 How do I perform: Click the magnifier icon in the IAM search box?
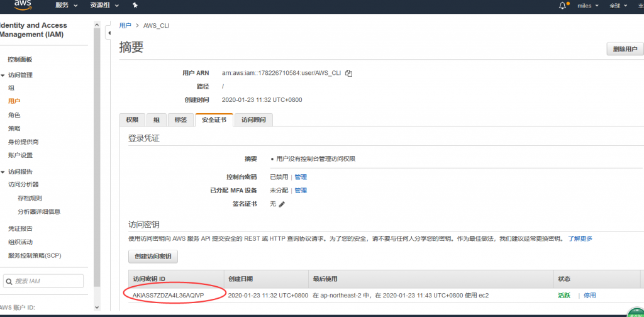(9, 281)
